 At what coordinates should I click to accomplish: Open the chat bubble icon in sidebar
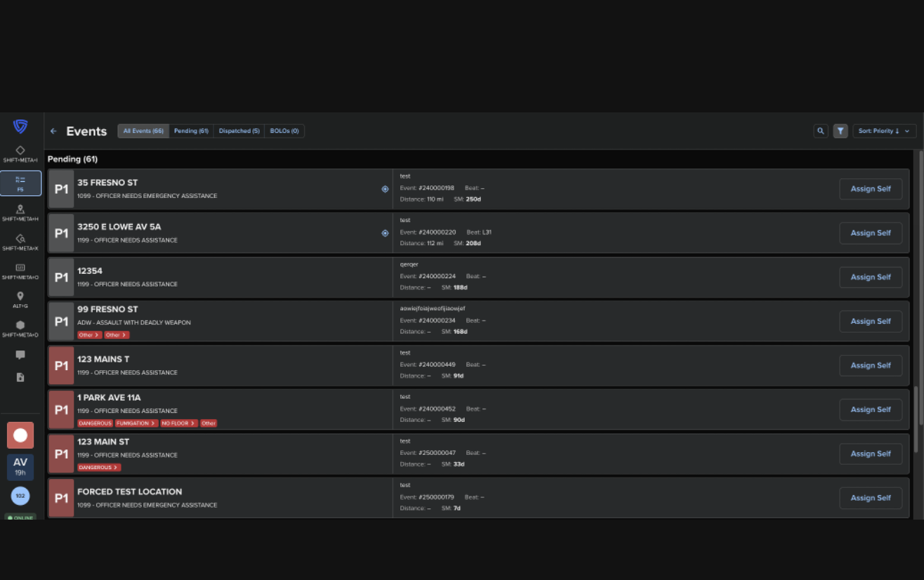(x=20, y=355)
